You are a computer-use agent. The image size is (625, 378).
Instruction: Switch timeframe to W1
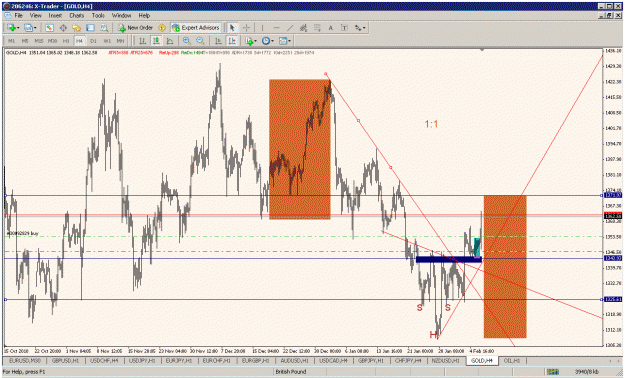(x=107, y=41)
